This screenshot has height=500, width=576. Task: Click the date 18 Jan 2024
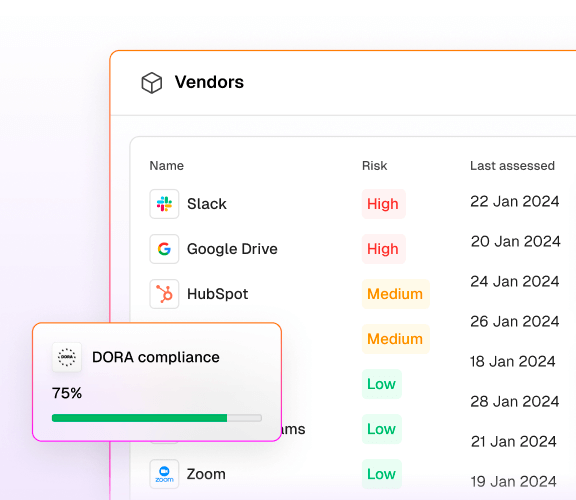[513, 361]
